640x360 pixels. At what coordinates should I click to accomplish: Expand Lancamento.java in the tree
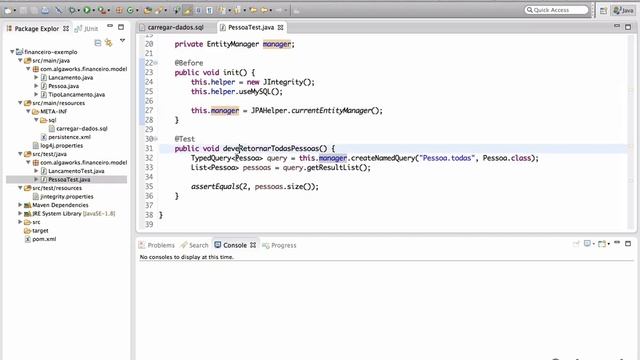[36, 77]
